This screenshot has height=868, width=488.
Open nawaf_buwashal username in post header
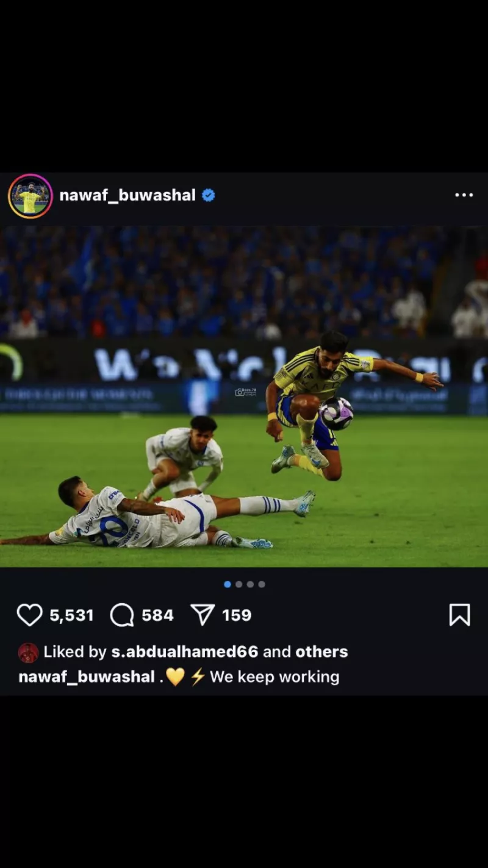pos(127,195)
